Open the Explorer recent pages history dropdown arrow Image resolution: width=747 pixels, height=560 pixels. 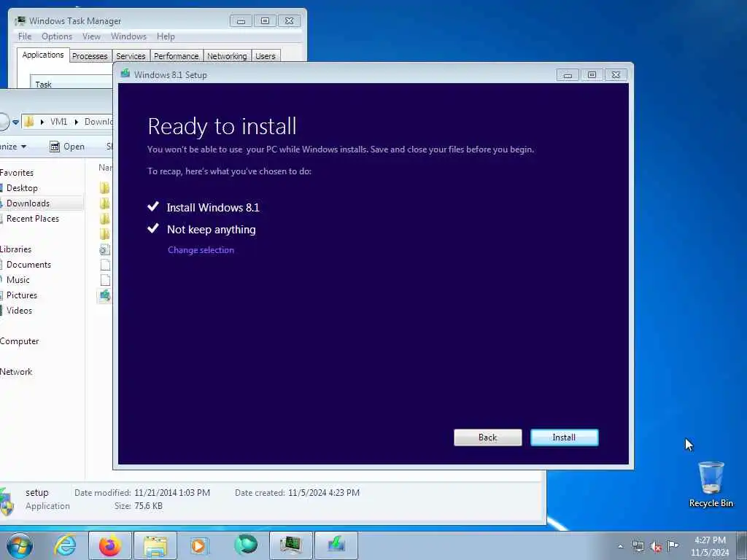tap(15, 122)
